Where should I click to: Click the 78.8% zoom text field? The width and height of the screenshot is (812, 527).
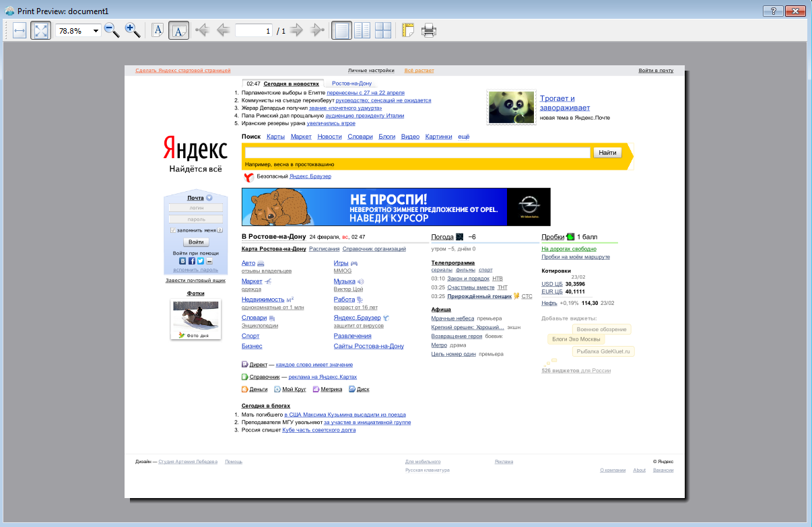[73, 31]
